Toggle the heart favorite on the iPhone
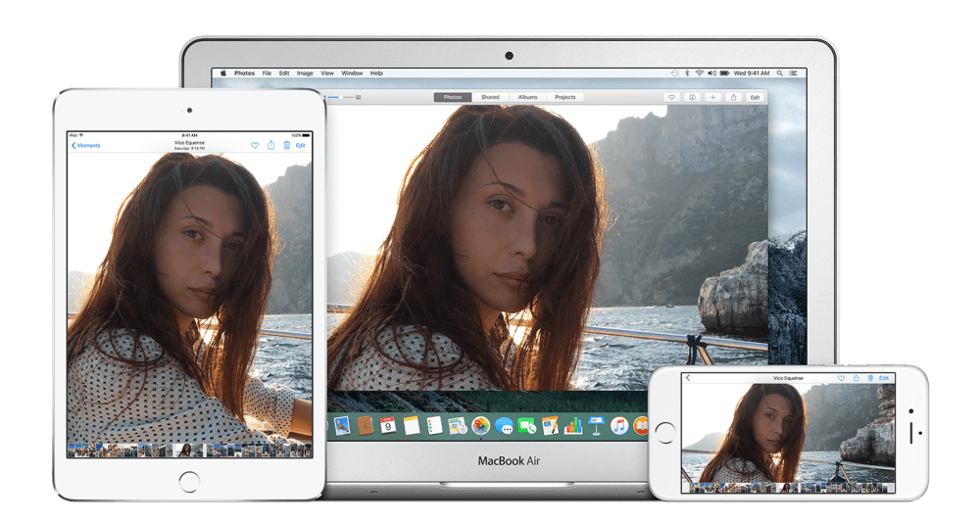This screenshot has width=980, height=523. pos(841,378)
